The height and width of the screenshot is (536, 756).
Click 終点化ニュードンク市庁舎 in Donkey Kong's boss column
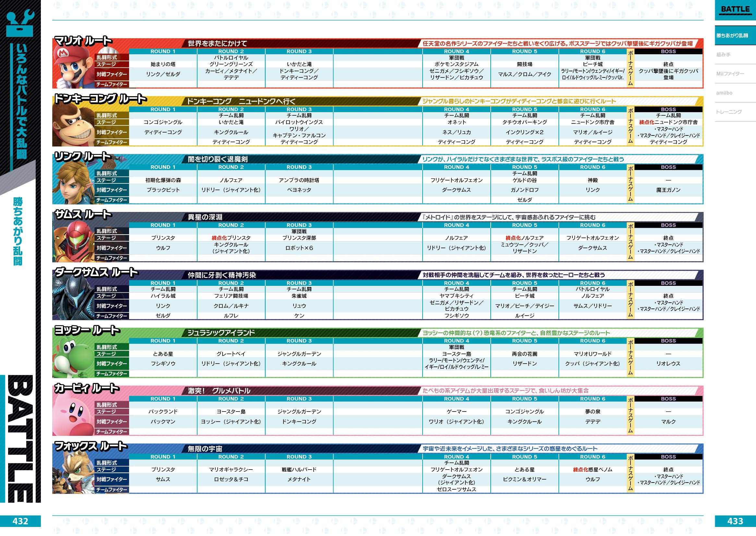[668, 122]
